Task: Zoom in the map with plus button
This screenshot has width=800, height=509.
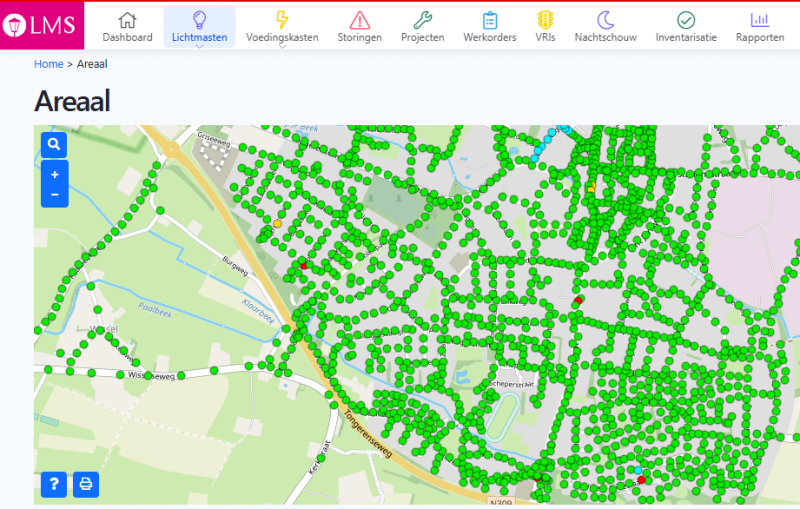Action: tap(54, 174)
